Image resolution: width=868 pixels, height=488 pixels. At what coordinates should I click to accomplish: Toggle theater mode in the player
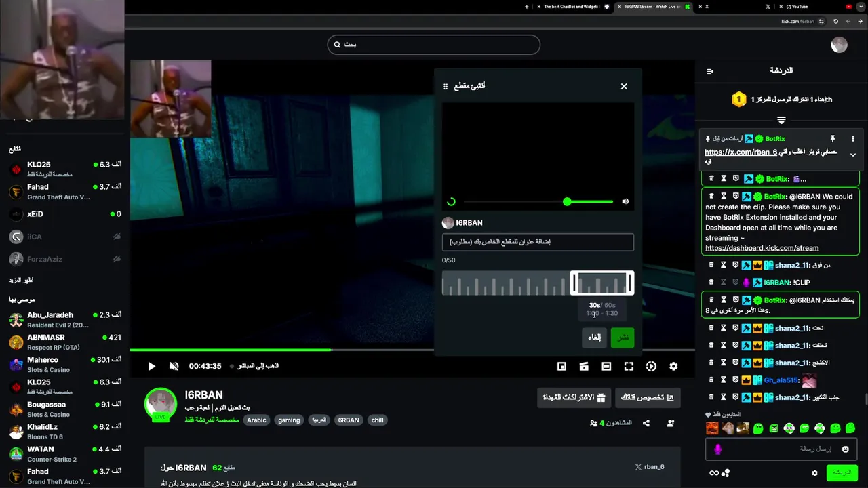click(606, 366)
